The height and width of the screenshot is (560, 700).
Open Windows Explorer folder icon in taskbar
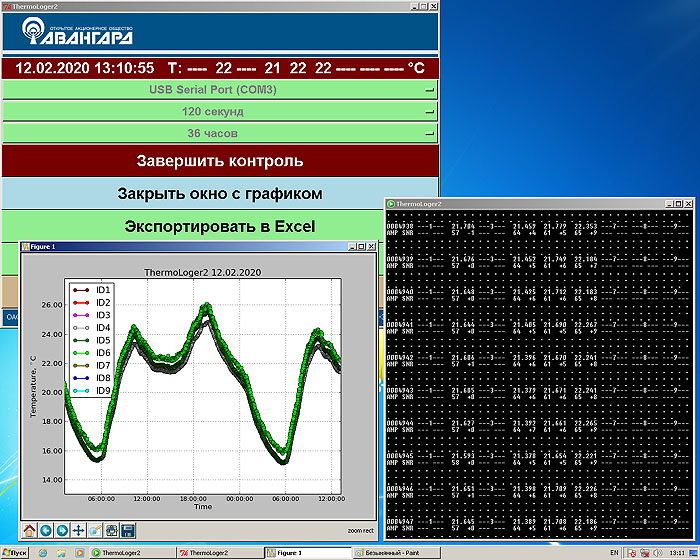(61, 553)
